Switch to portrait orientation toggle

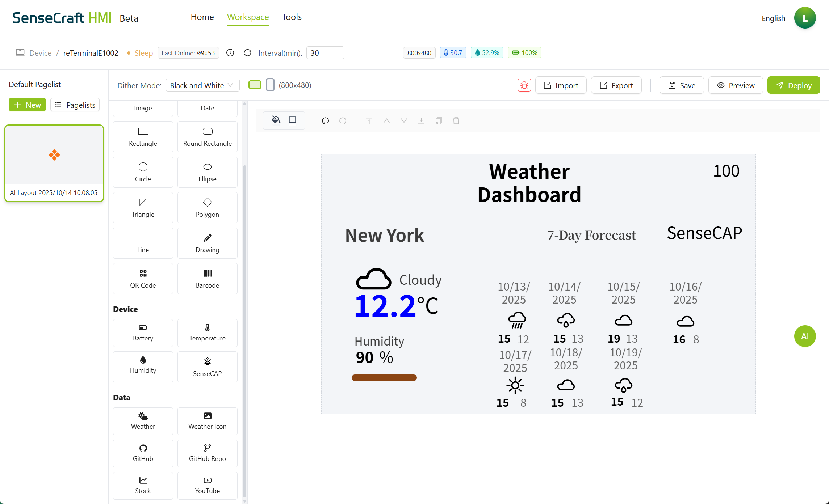[x=270, y=85]
